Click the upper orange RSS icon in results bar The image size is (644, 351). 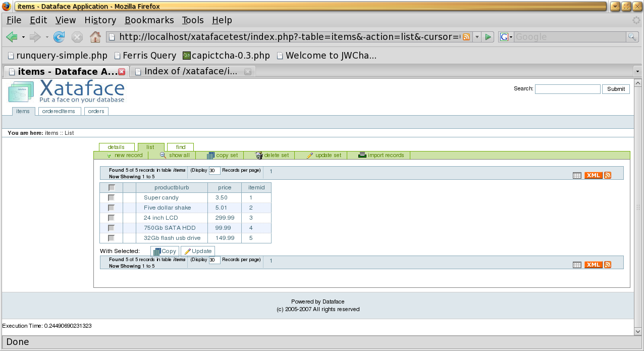point(608,175)
